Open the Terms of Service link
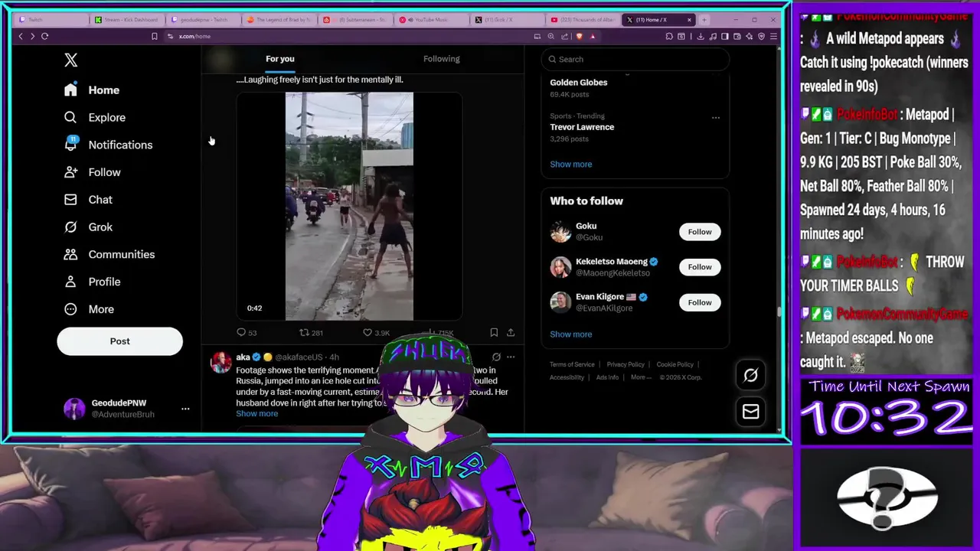The width and height of the screenshot is (980, 551). 572,364
